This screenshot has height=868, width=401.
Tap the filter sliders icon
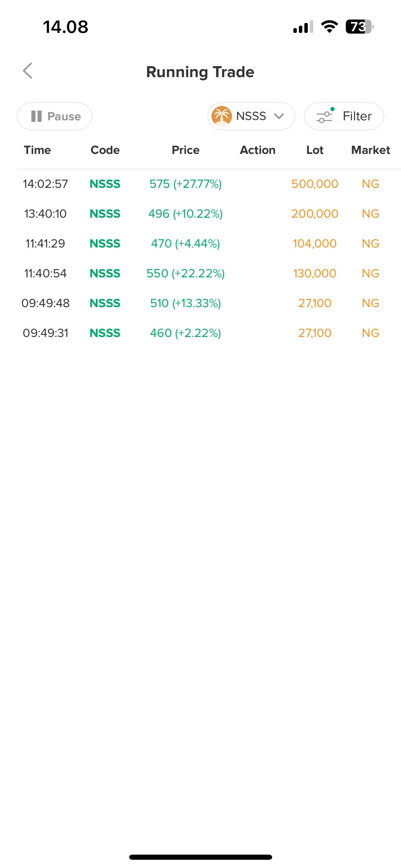[324, 116]
